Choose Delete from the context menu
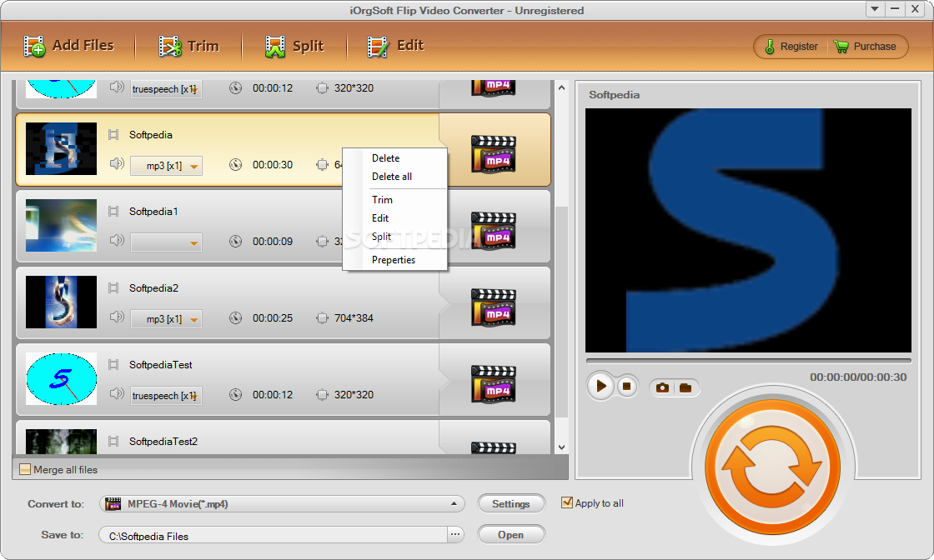This screenshot has width=934, height=560. point(385,158)
